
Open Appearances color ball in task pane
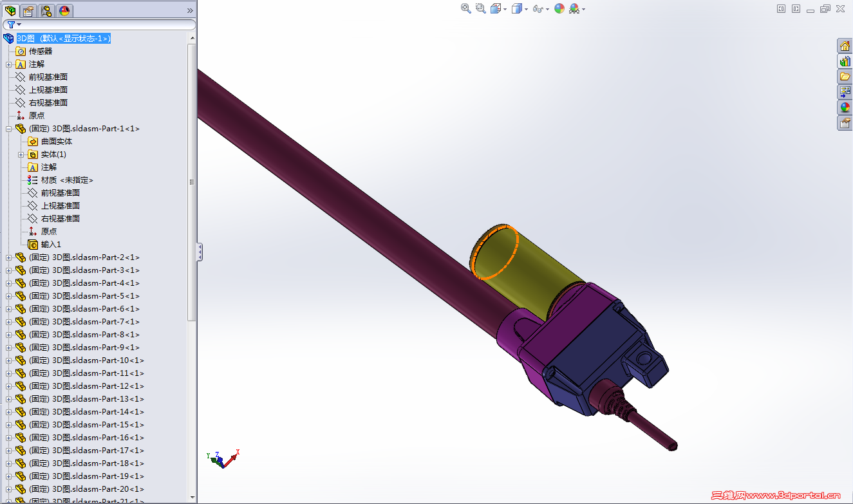point(845,107)
